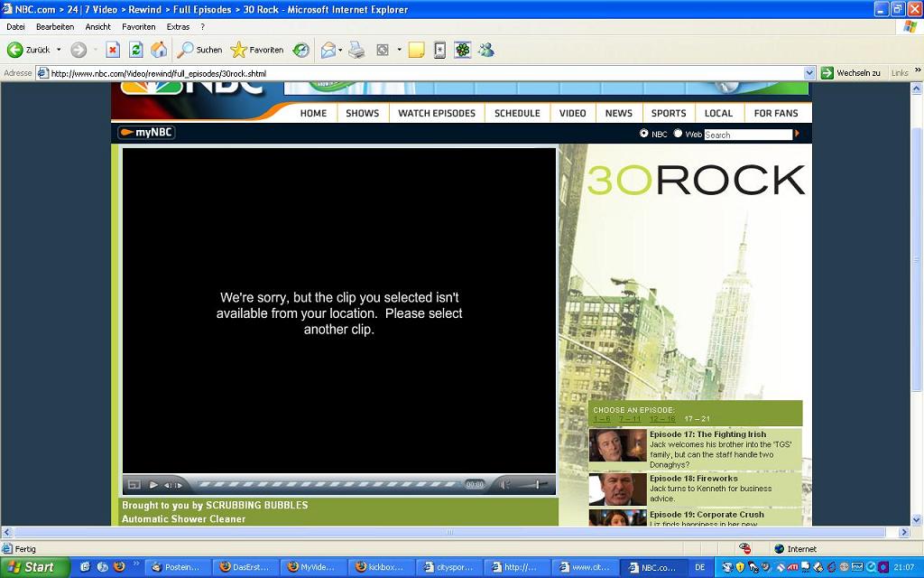Click the Zurück back arrow button
Viewport: 924px width, 578px height.
[28, 51]
